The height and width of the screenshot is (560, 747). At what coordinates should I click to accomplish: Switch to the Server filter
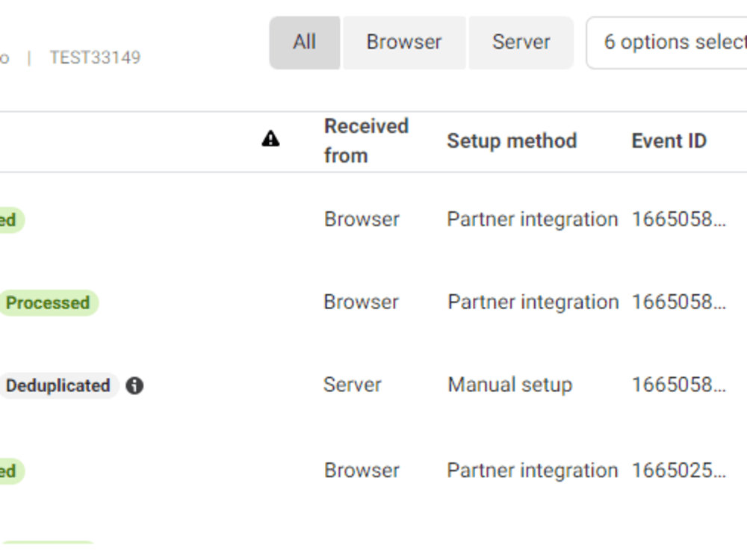[x=521, y=42]
